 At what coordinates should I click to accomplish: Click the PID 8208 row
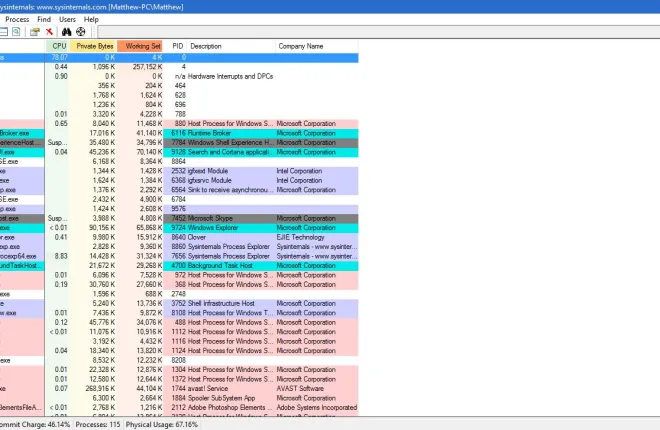[x=179, y=360]
